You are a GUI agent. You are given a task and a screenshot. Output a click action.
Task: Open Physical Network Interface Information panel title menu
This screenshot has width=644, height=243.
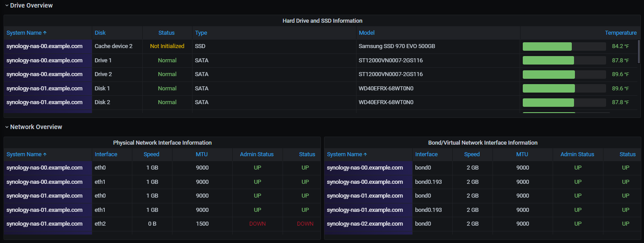click(162, 143)
